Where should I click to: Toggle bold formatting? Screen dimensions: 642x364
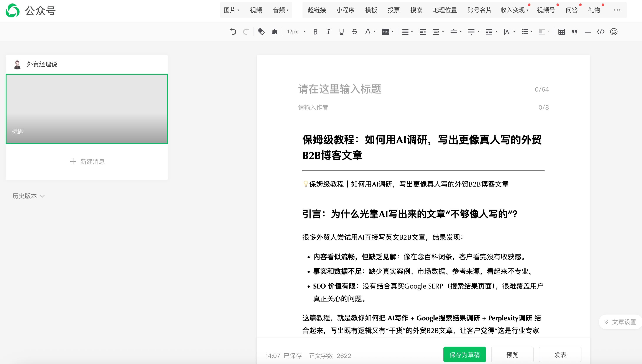click(x=315, y=32)
